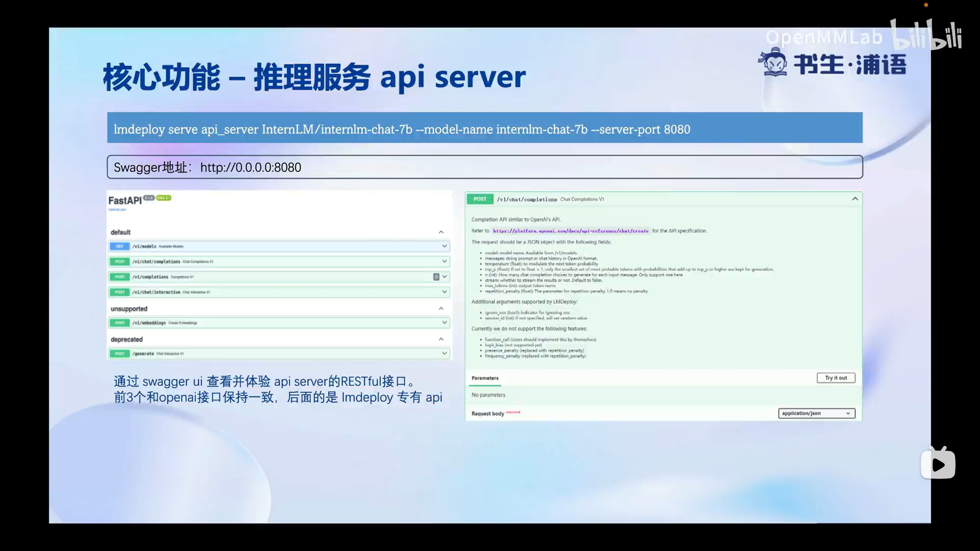Click the POST badge on /v1/embeddings
Image resolution: width=980 pixels, height=551 pixels.
coord(119,323)
